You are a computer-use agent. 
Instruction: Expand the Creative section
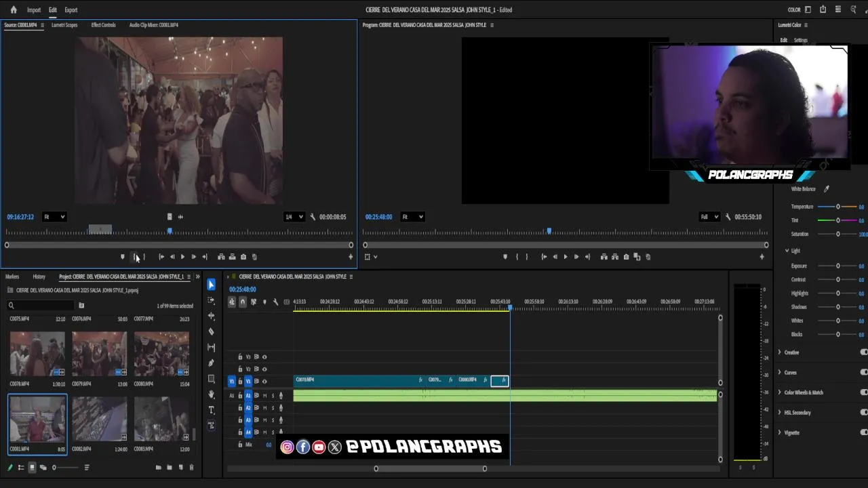(x=780, y=352)
